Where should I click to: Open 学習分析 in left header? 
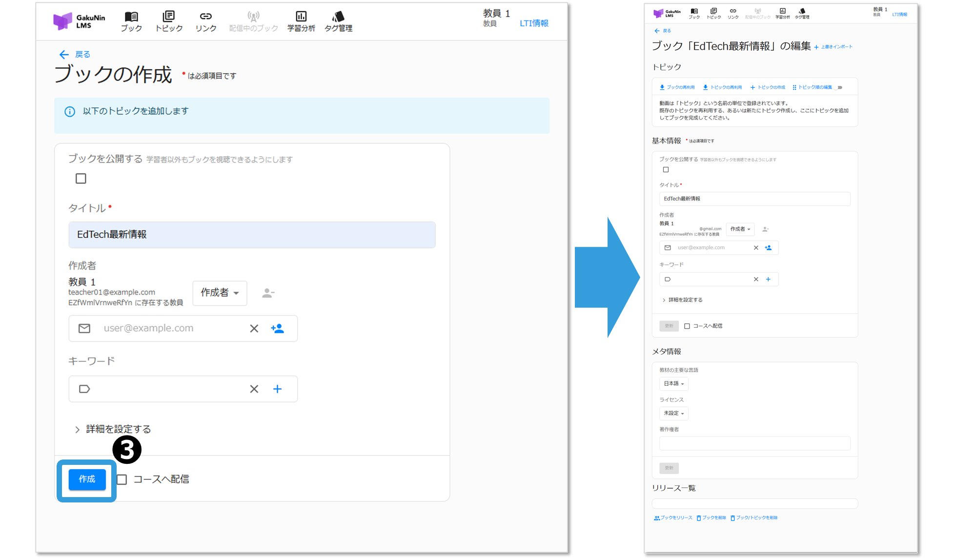coord(301,22)
